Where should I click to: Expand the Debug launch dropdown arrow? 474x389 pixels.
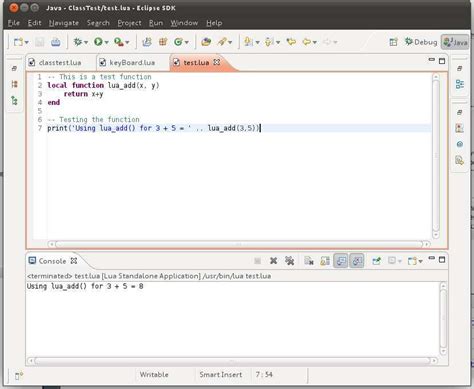86,42
